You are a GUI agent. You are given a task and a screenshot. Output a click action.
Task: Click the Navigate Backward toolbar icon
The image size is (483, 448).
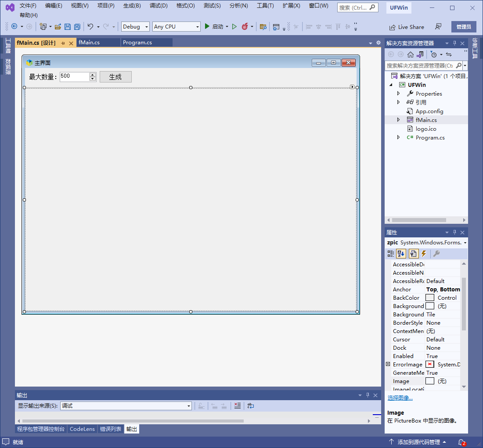click(14, 26)
